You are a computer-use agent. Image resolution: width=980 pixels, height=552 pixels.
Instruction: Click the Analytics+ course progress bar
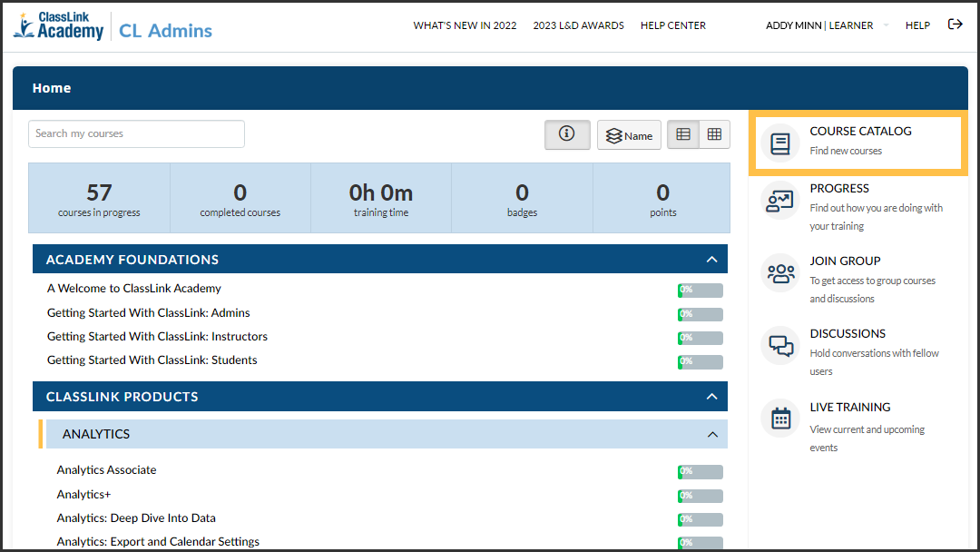click(700, 496)
